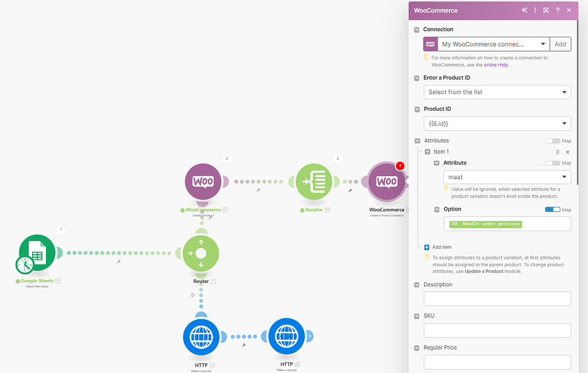Open the WooCommerce Create a Product module
The image size is (588, 373).
pyautogui.click(x=203, y=181)
